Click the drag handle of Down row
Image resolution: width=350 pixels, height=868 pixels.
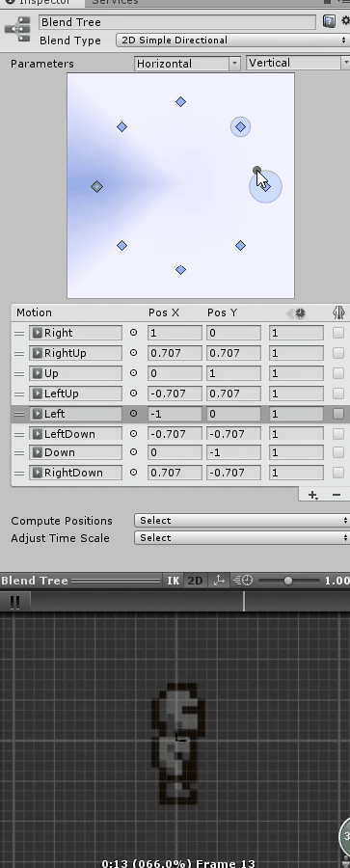tap(19, 453)
